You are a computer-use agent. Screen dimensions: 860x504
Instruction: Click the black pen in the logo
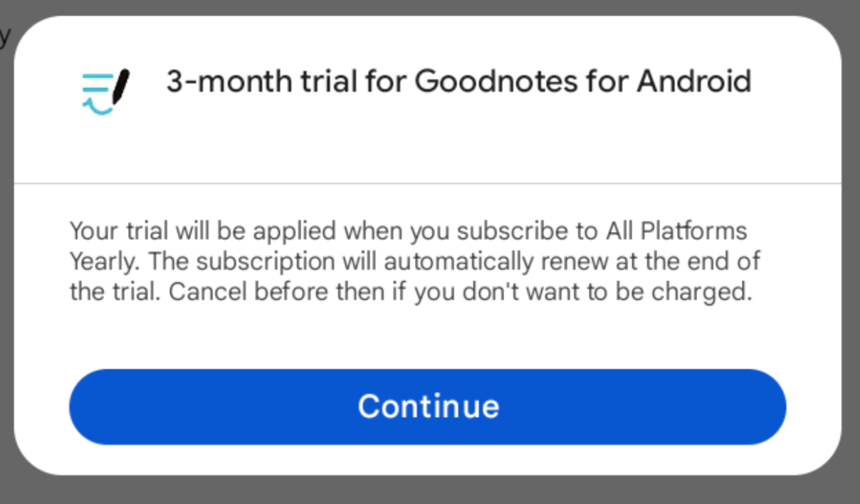tap(120, 86)
